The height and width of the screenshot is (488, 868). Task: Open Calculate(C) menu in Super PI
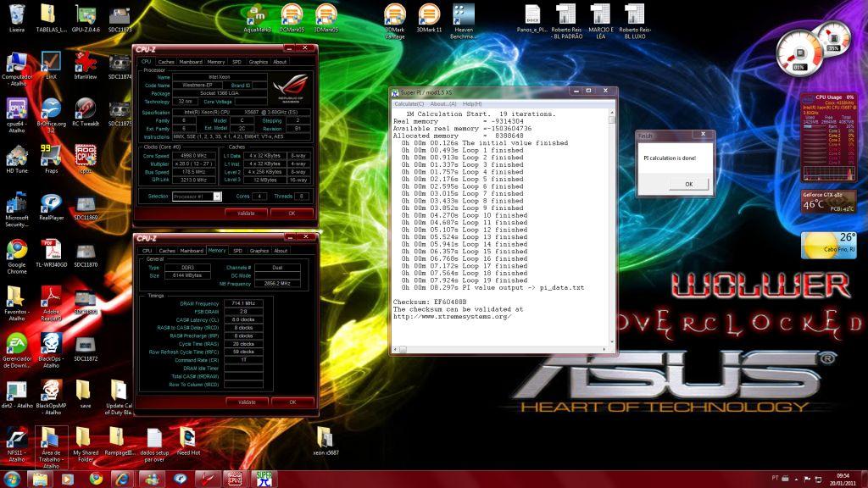click(x=409, y=104)
